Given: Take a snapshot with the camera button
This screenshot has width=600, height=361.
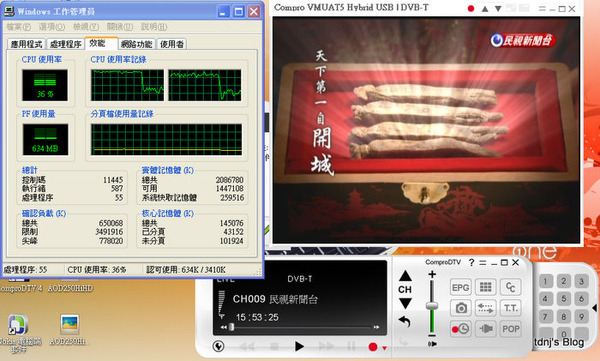Looking at the screenshot, I should click(x=460, y=308).
